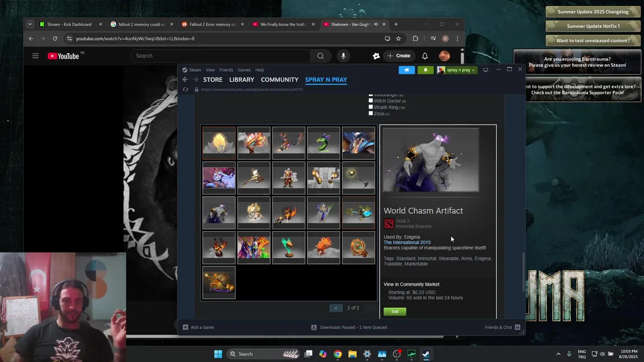Open YouTube notifications bell
The image size is (644, 362).
point(425,56)
